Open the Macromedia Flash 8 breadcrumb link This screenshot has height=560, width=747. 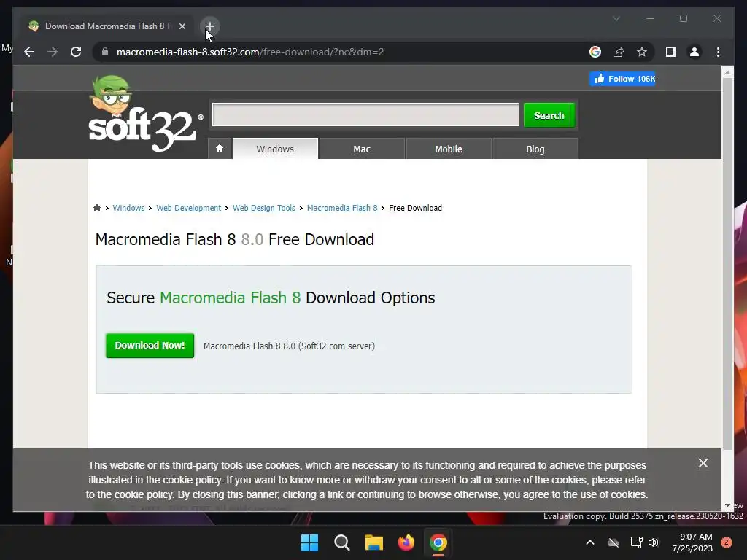(x=342, y=208)
